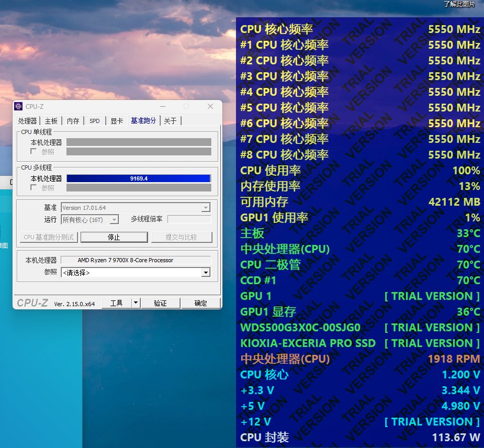Enable 参照 checkbox under CPU 单线程
The height and width of the screenshot is (448, 484).
pyautogui.click(x=33, y=151)
